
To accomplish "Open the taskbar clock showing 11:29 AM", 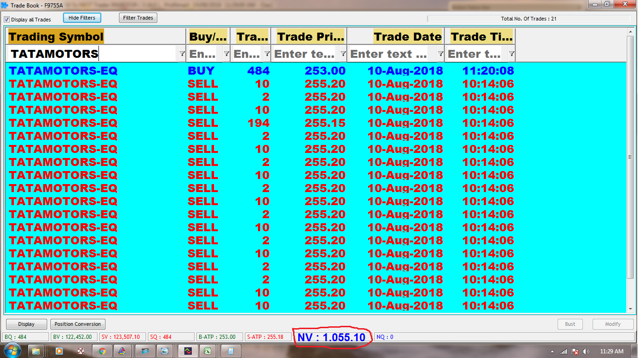I will pyautogui.click(x=611, y=351).
